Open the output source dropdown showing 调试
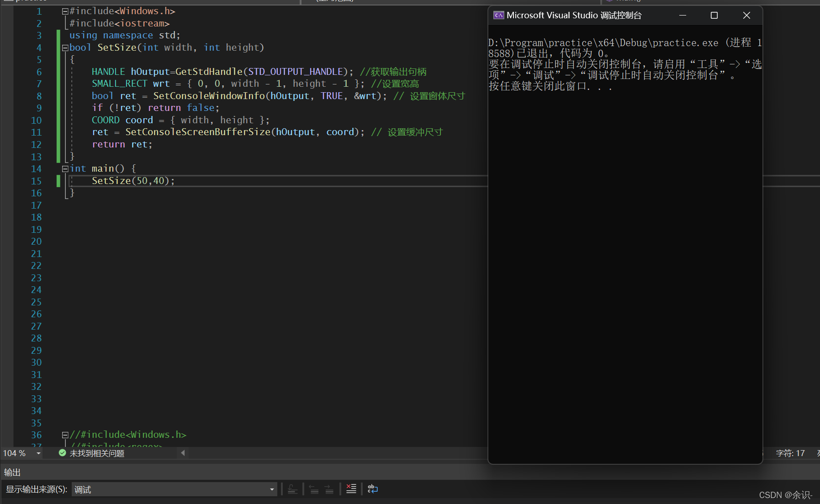Screen dimensions: 820x504 point(175,489)
